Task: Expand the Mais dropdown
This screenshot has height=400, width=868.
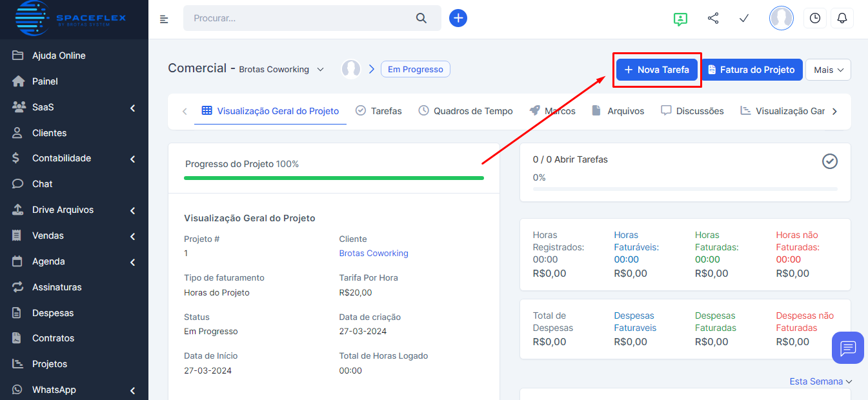Action: point(828,70)
